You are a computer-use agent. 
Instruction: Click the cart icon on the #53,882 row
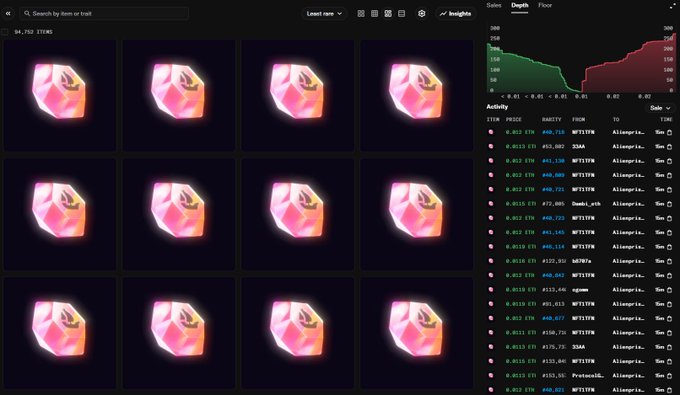click(x=669, y=147)
